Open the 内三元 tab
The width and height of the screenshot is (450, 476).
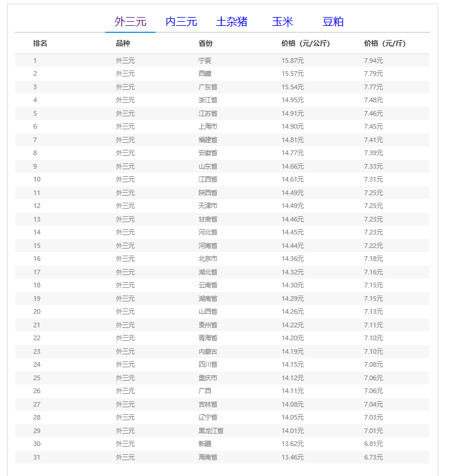pyautogui.click(x=181, y=22)
